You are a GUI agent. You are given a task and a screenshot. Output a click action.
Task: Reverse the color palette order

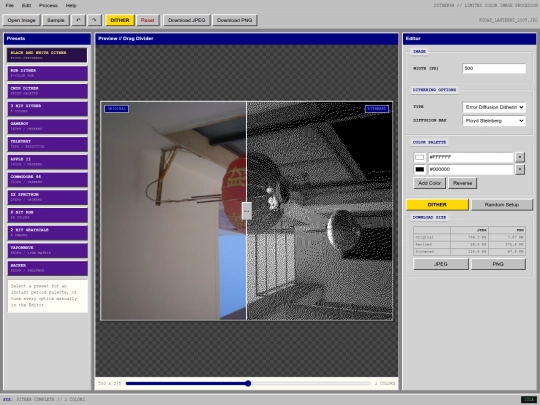click(x=463, y=183)
